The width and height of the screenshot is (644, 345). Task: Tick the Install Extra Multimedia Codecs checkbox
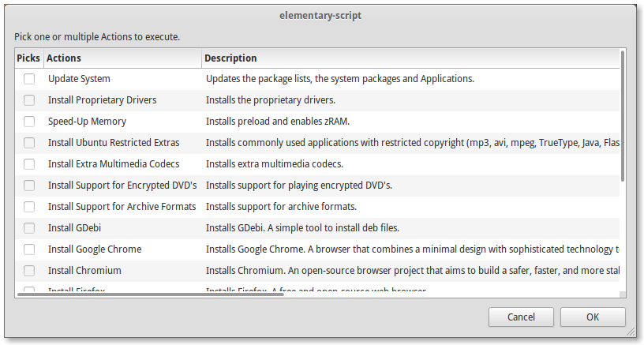[29, 164]
